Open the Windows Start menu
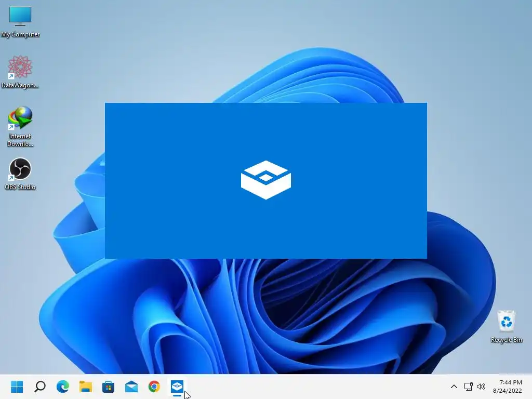The height and width of the screenshot is (399, 532). [x=17, y=387]
